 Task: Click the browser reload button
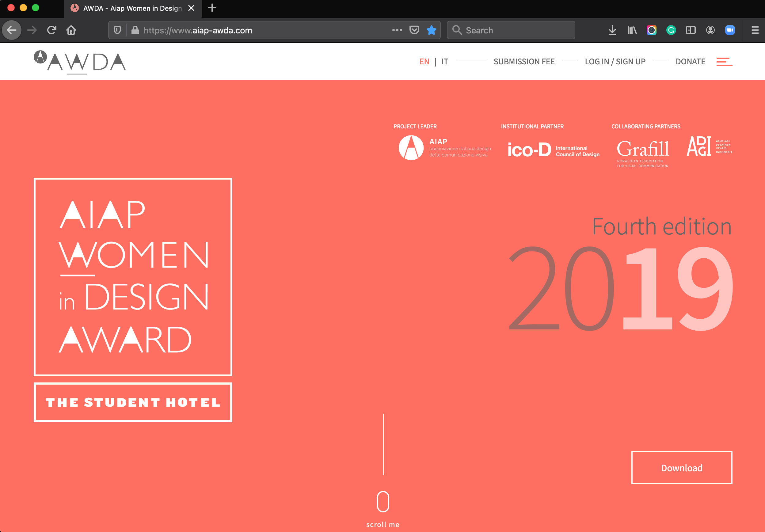[x=52, y=30]
